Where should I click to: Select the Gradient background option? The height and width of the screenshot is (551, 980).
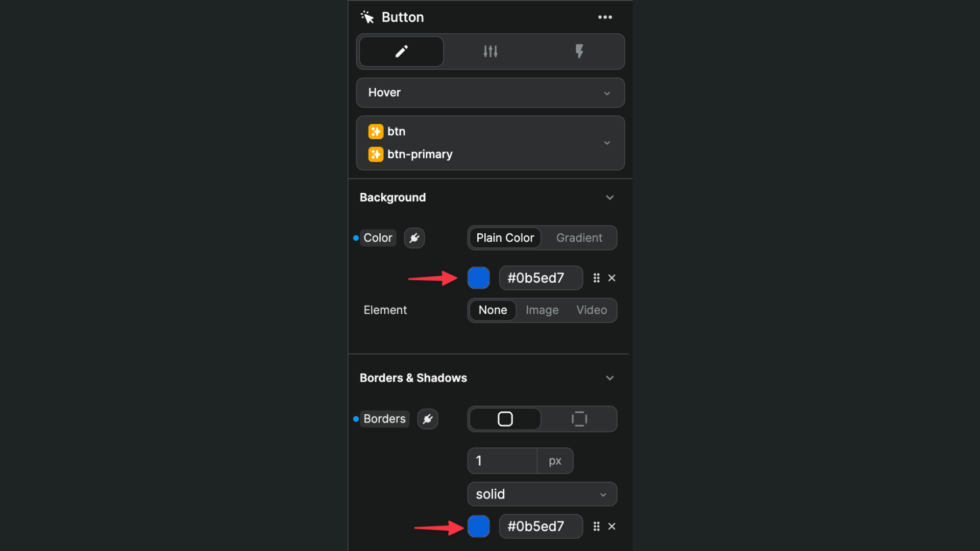click(579, 238)
